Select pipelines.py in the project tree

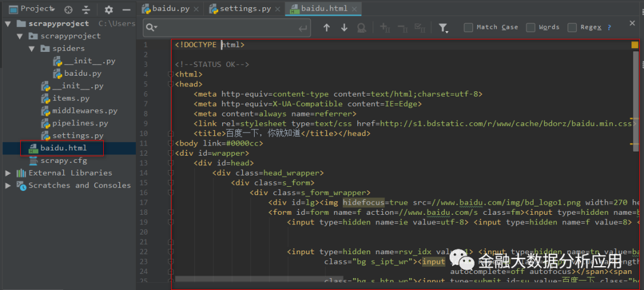point(75,124)
